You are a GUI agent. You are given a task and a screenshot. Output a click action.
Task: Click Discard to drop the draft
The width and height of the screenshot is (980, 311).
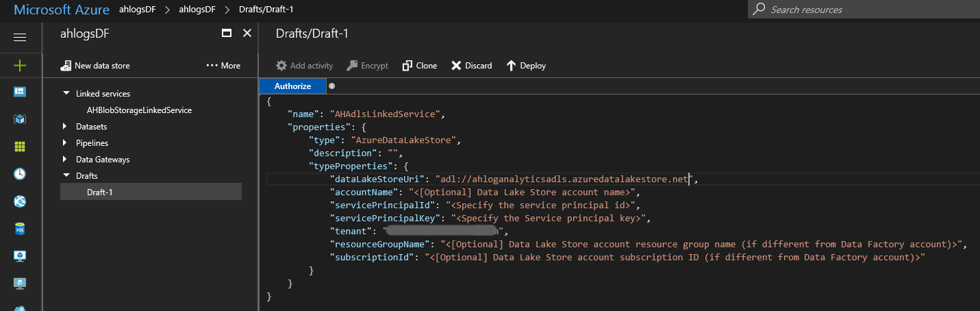click(471, 66)
